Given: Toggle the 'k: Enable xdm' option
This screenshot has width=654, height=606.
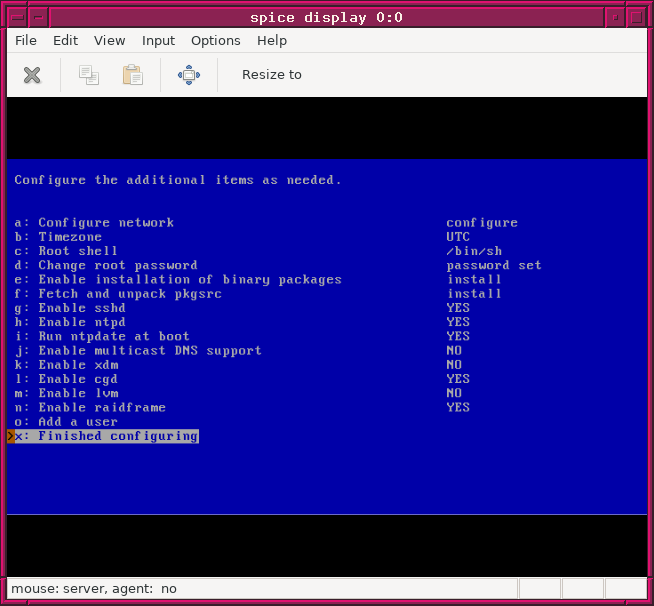Looking at the screenshot, I should [66, 365].
